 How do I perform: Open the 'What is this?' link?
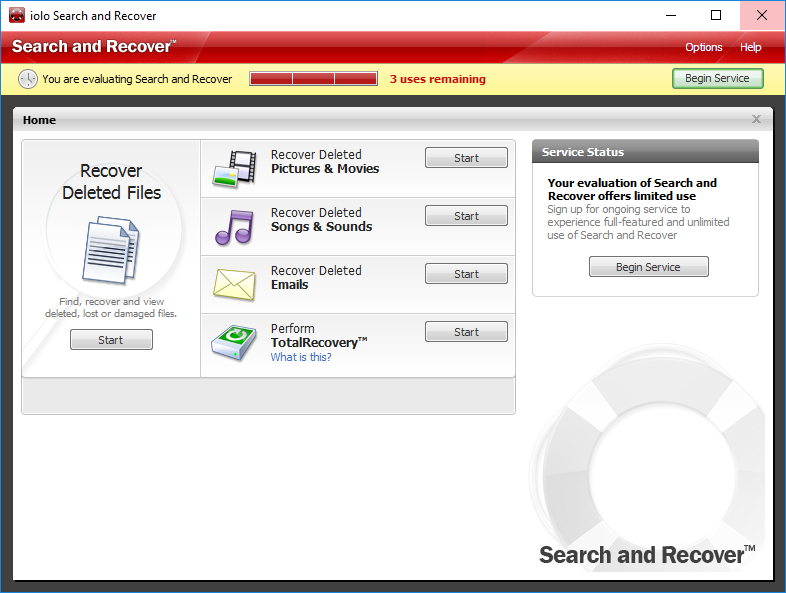point(301,357)
